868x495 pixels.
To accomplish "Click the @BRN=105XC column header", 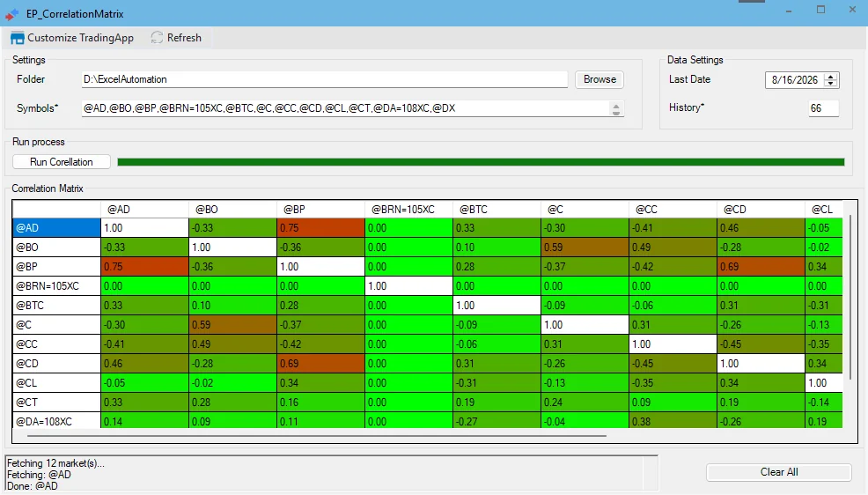I will (x=408, y=210).
